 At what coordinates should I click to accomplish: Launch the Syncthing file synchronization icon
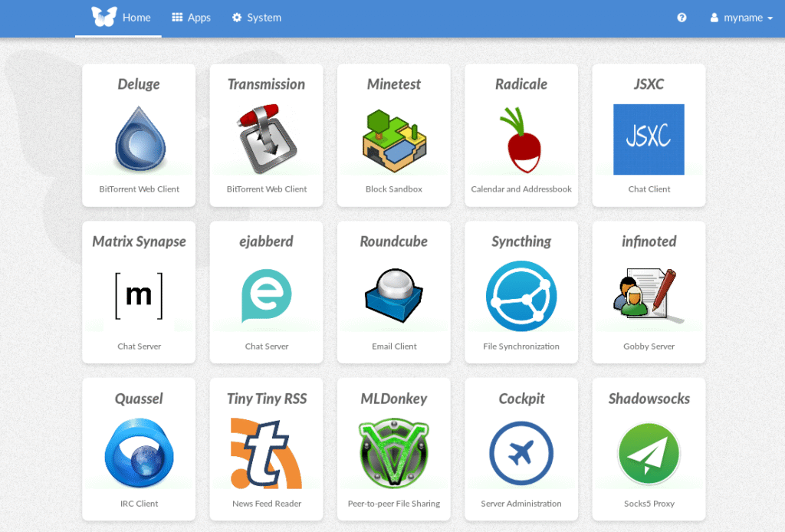521,296
